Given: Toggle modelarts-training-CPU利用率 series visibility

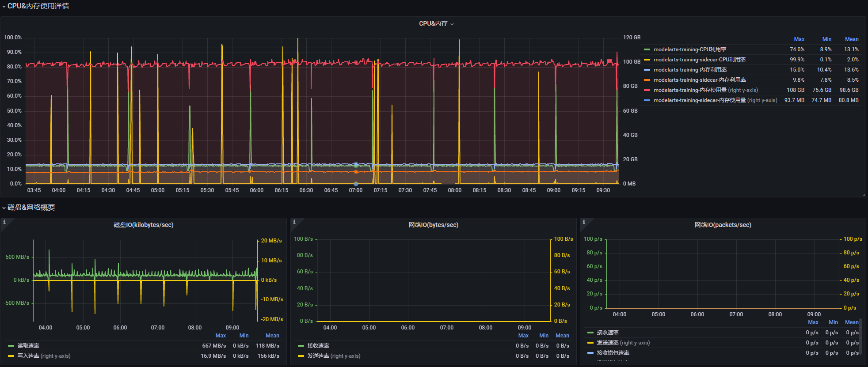Looking at the screenshot, I should pos(690,49).
